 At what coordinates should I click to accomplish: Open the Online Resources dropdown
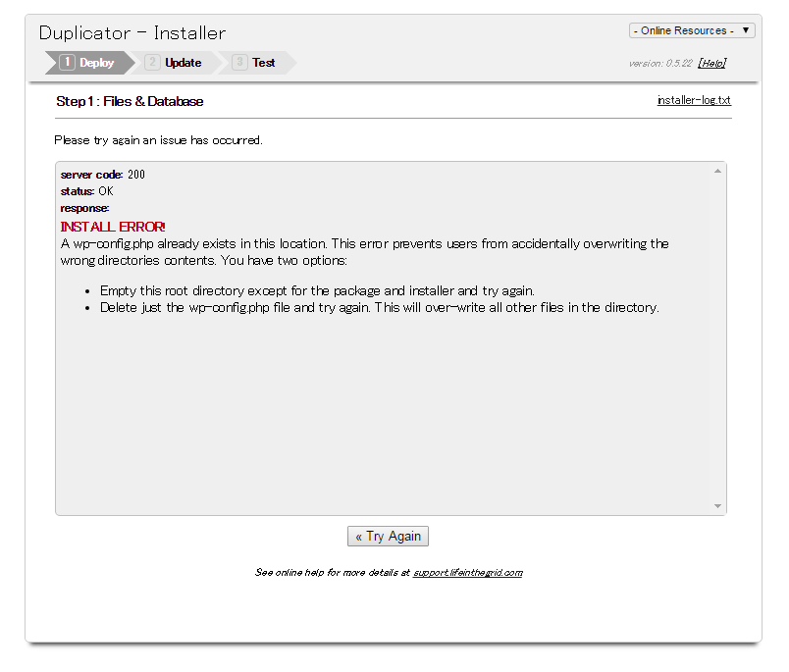692,30
